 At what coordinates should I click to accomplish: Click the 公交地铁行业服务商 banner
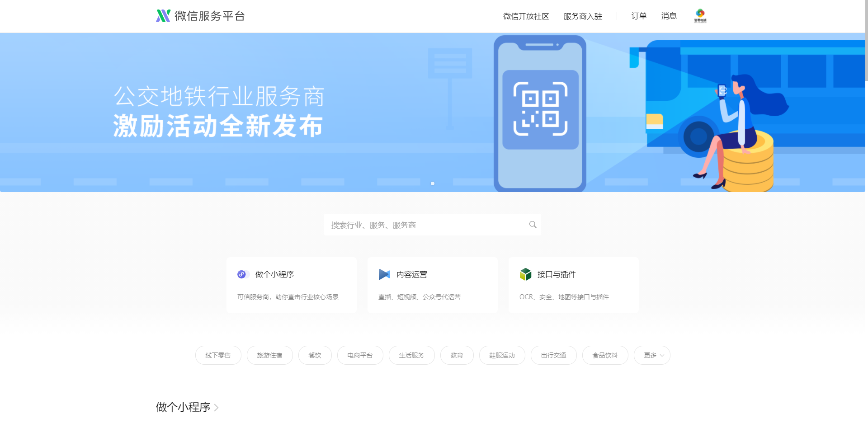[433, 113]
